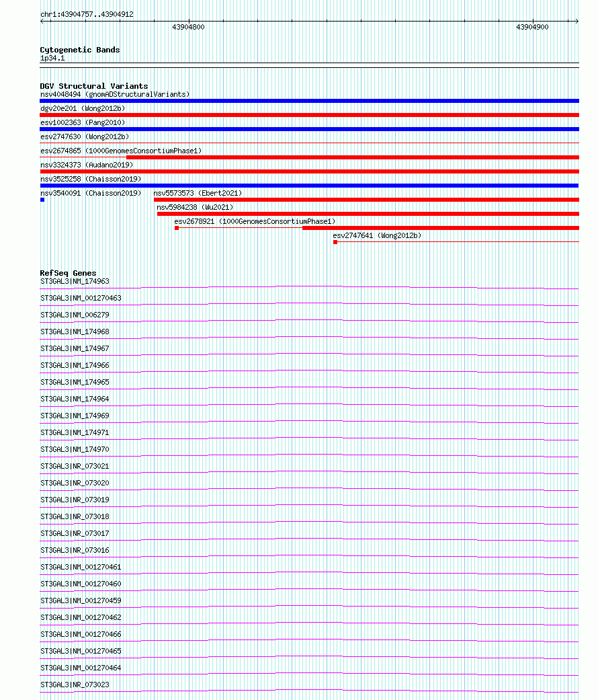The image size is (598, 700).
Task: Click the 1p34.1 band label
Action: (x=52, y=58)
